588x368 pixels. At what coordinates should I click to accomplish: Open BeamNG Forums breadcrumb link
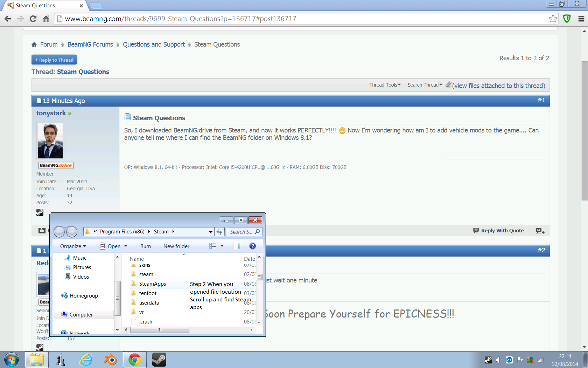(x=90, y=45)
